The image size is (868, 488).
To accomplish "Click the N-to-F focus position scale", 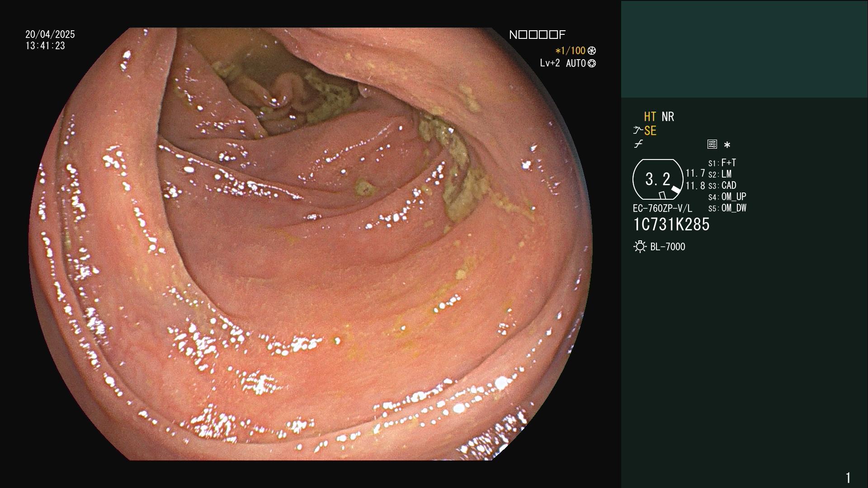I will pyautogui.click(x=537, y=35).
